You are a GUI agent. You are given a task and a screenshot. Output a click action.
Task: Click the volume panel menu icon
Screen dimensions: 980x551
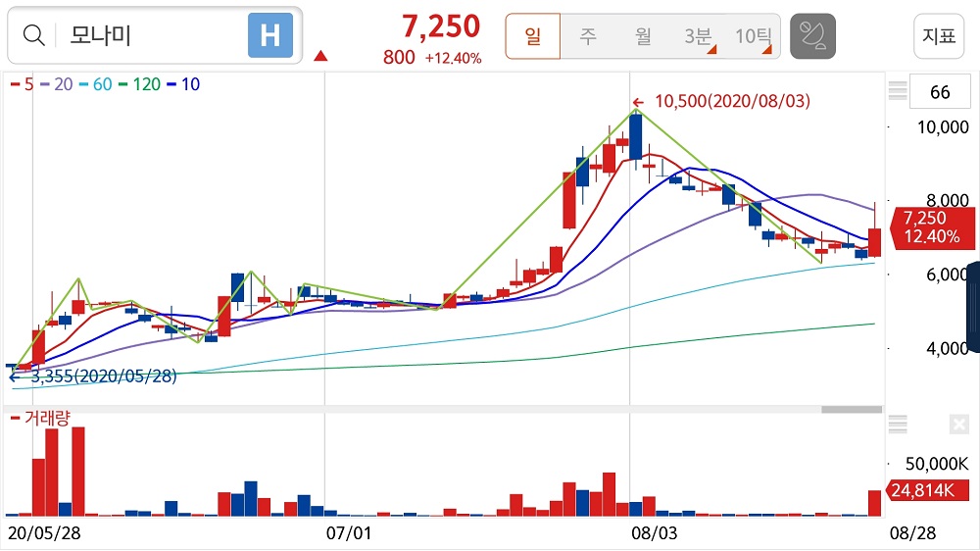pos(898,425)
